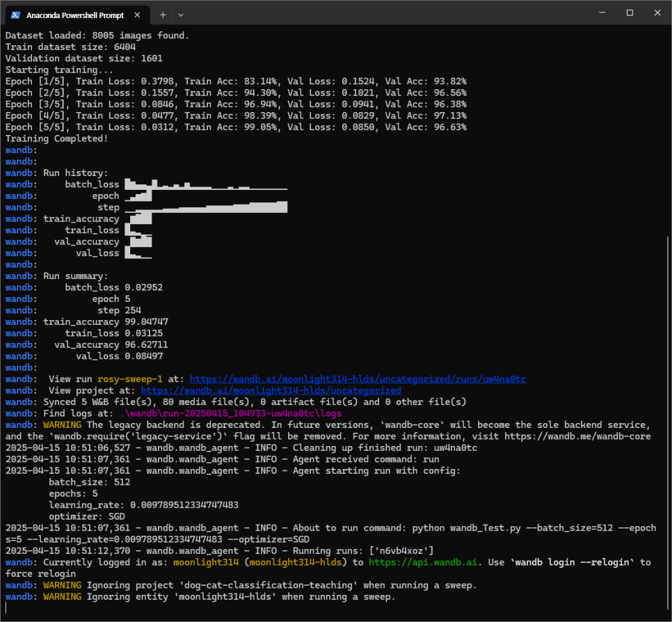Click the step sparkline chart
Image resolution: width=672 pixels, height=622 pixels.
coord(206,207)
